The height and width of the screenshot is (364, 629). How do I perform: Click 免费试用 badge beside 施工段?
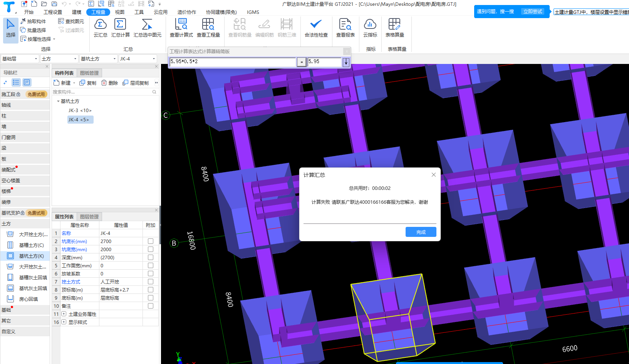click(x=36, y=94)
